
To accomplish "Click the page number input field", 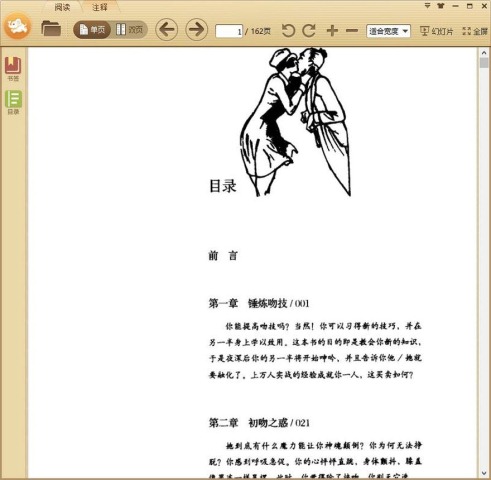I will [229, 31].
